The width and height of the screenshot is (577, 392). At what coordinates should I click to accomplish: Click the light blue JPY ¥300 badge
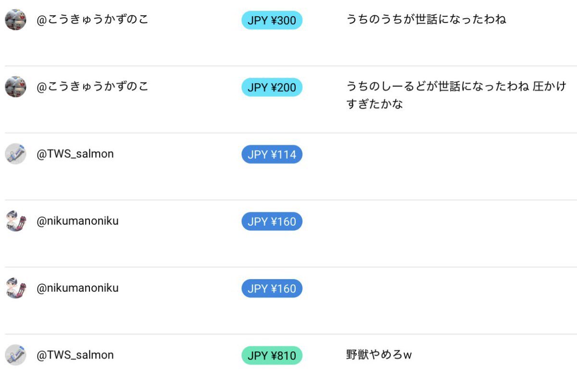[x=272, y=20]
